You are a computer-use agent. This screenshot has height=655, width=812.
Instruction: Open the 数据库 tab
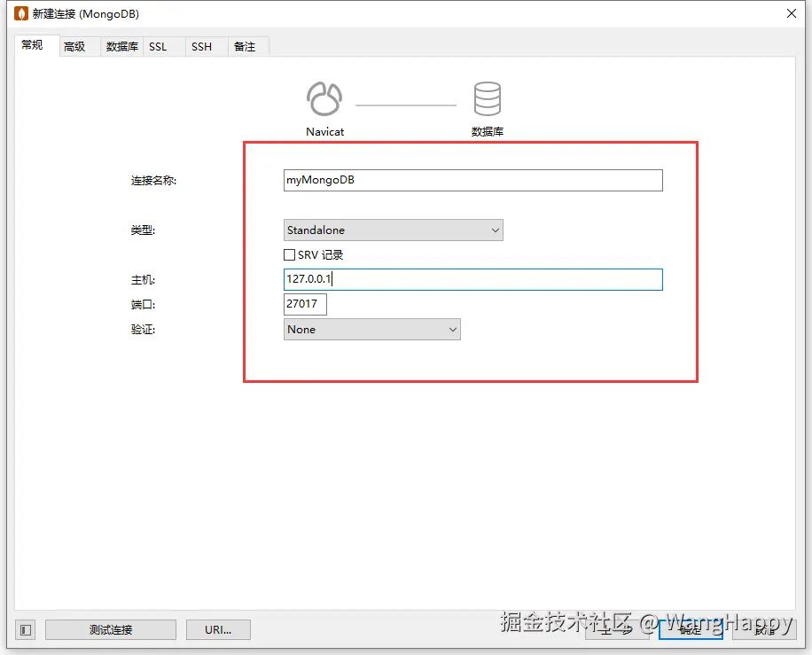point(121,46)
